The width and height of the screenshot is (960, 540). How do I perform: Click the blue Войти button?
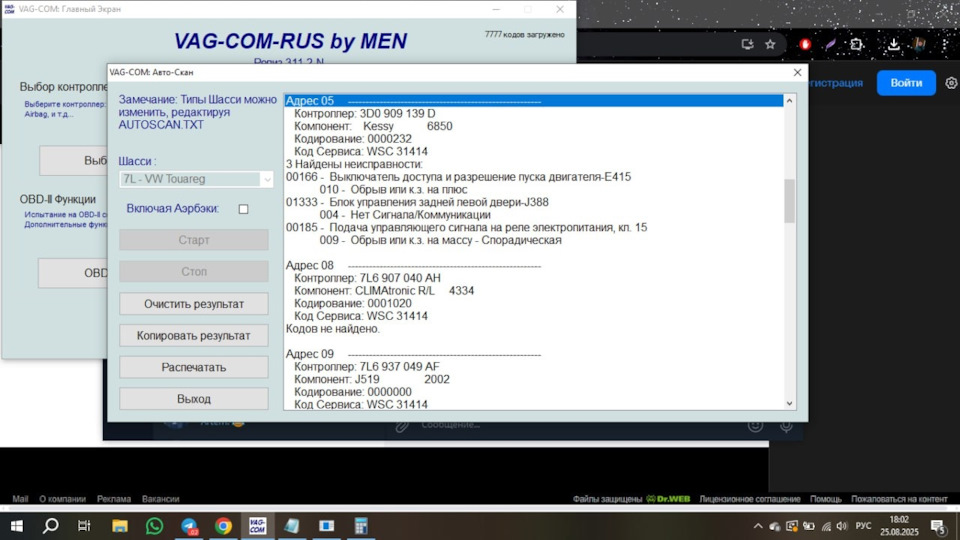click(x=906, y=83)
